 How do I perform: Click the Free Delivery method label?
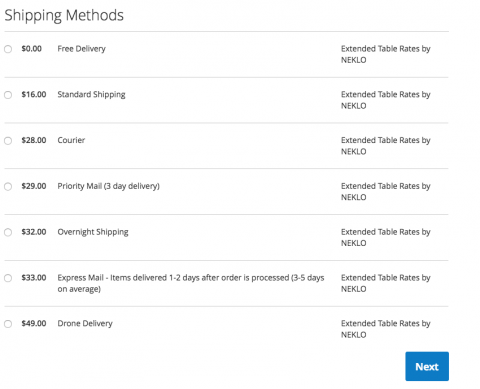click(x=81, y=49)
